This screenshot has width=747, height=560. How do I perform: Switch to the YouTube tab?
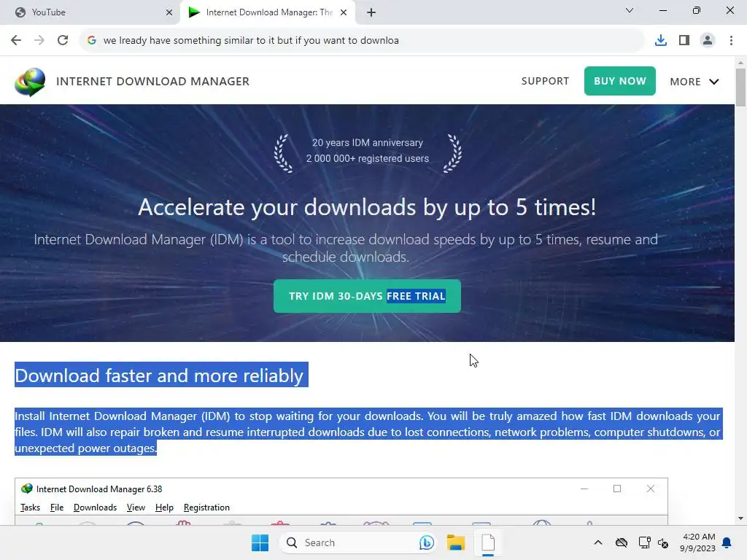click(x=90, y=12)
